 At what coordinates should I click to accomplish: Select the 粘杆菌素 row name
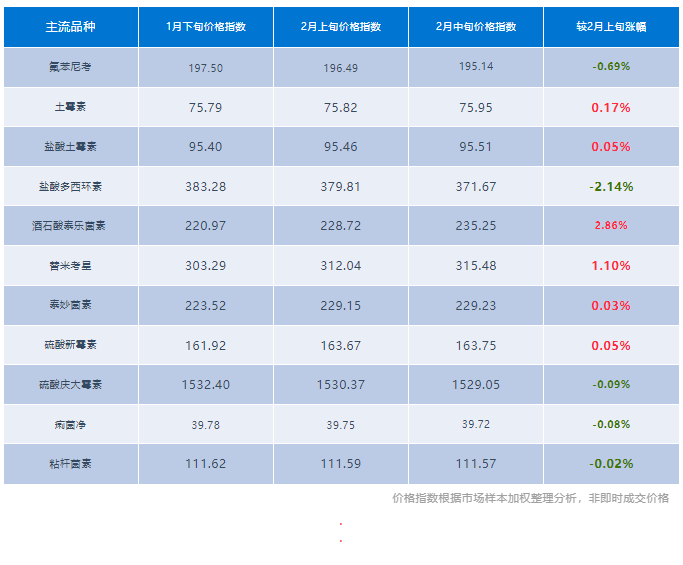pos(70,464)
